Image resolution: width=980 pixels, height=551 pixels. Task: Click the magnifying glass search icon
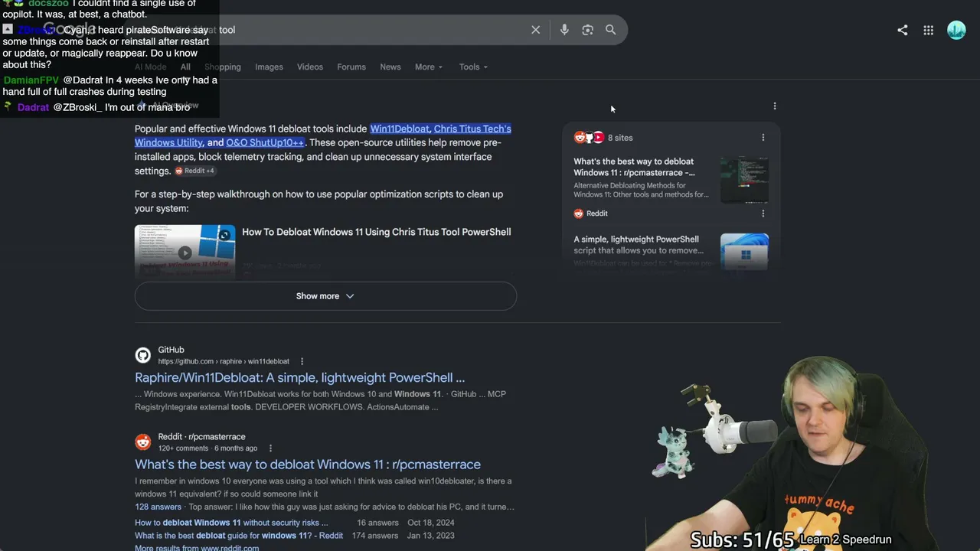click(610, 30)
